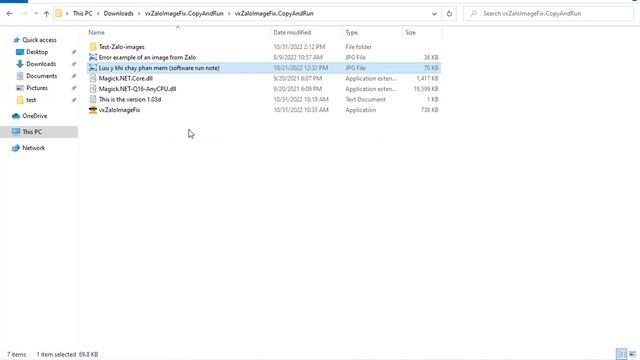The height and width of the screenshot is (360, 640).
Task: Click the test folder icon in sidebar
Action: (20, 100)
